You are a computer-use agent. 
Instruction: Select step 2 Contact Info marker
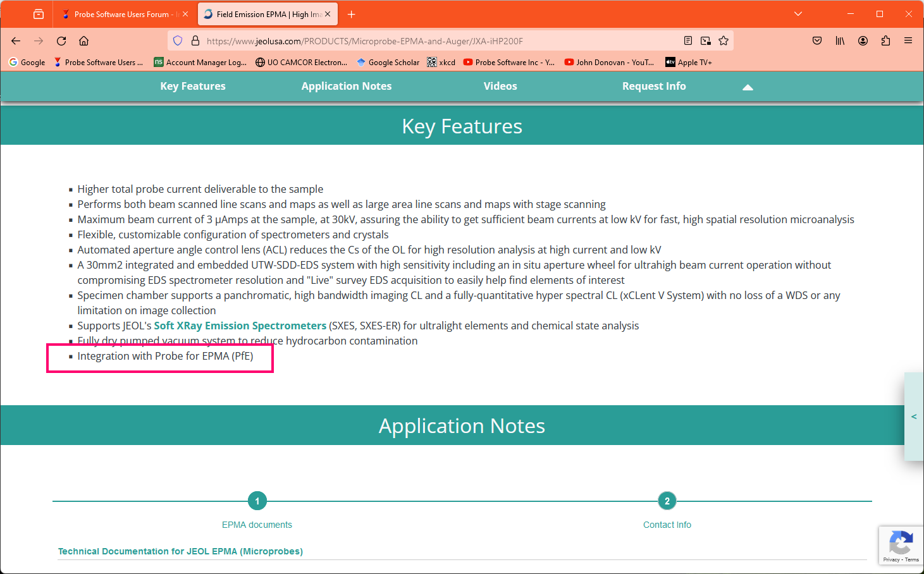click(667, 501)
